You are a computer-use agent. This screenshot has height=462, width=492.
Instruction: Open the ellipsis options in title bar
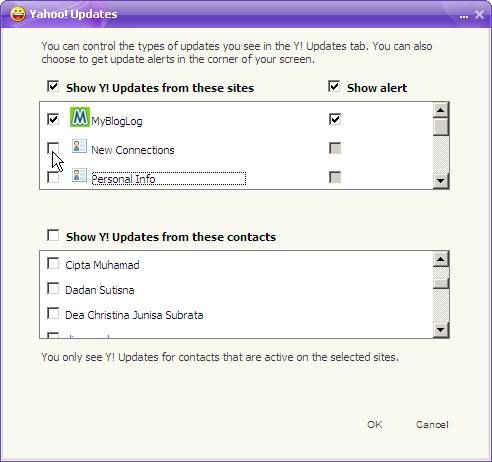tap(464, 16)
